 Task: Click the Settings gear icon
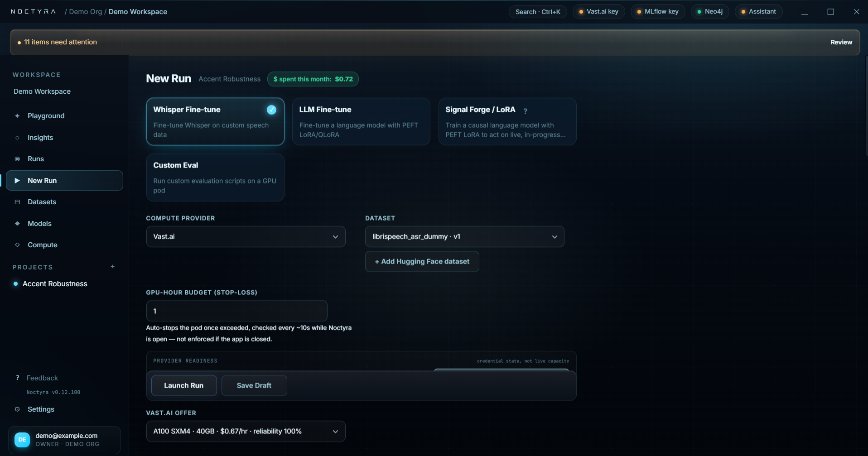coord(17,409)
